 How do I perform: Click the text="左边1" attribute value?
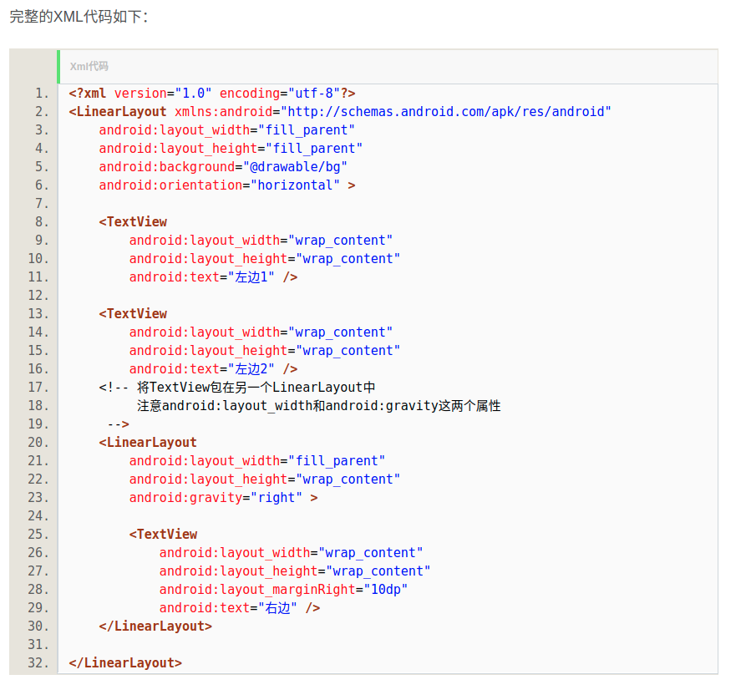coord(251,276)
